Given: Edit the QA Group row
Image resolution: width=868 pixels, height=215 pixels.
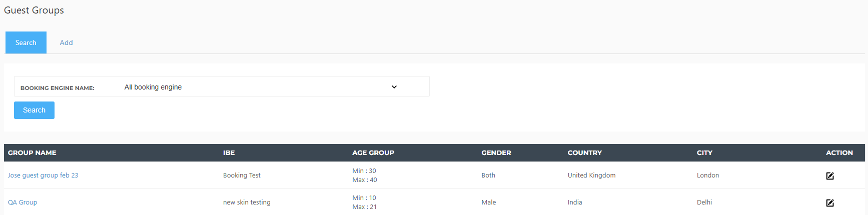Looking at the screenshot, I should pyautogui.click(x=829, y=202).
